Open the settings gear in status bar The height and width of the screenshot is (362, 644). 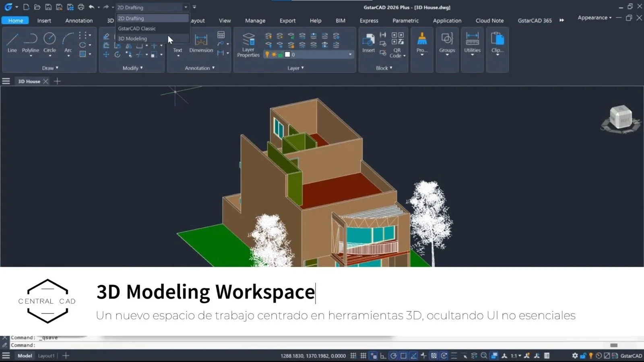(x=575, y=356)
